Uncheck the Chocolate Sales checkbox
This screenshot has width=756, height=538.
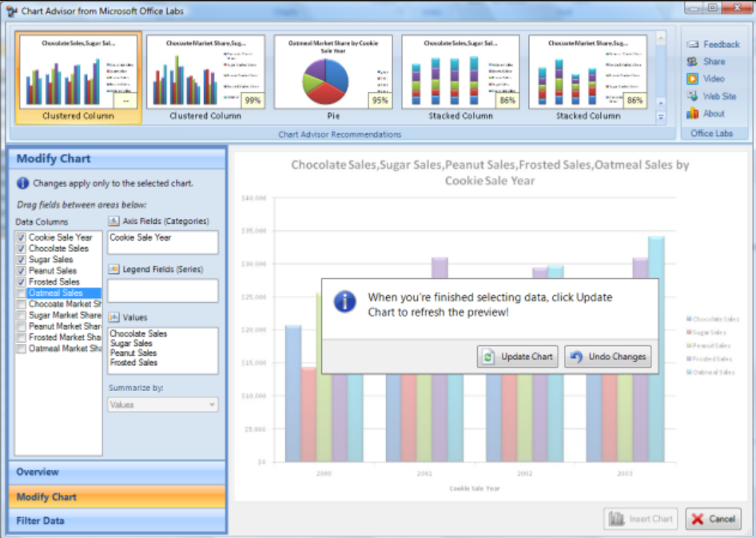coord(22,249)
